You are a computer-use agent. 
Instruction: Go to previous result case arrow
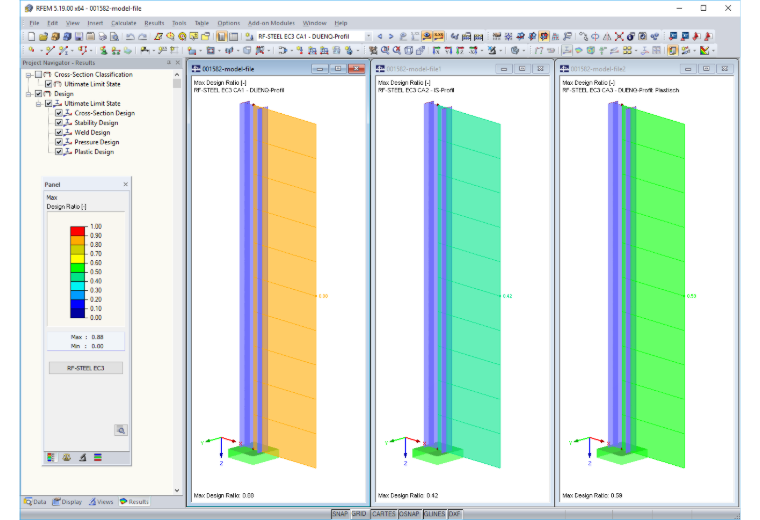coord(380,36)
